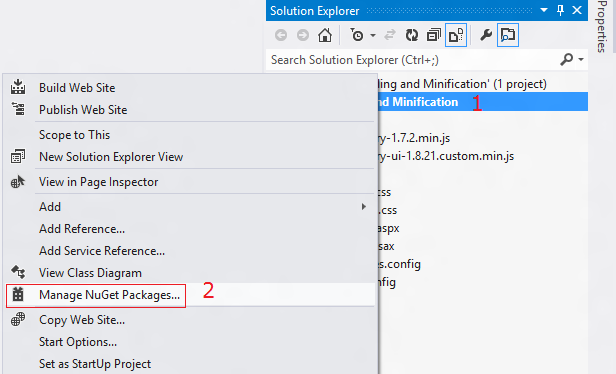This screenshot has height=374, width=616.
Task: Click the Copy Web Site globe icon
Action: pyautogui.click(x=18, y=319)
